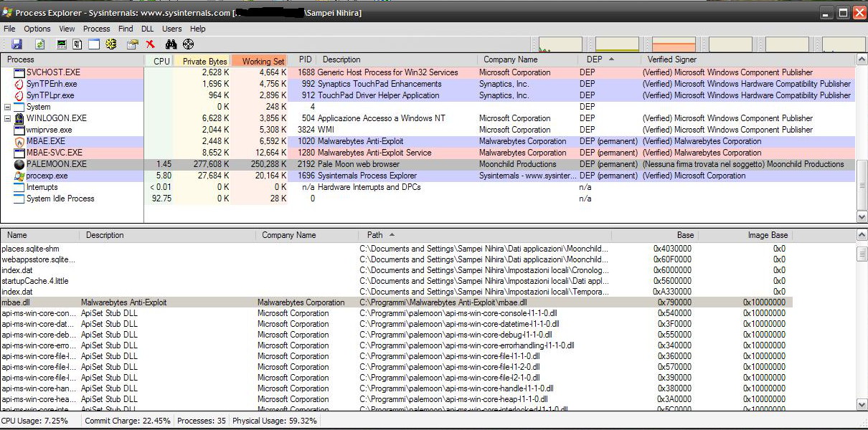
Task: Select the startupCache.4.little row
Action: 396,281
